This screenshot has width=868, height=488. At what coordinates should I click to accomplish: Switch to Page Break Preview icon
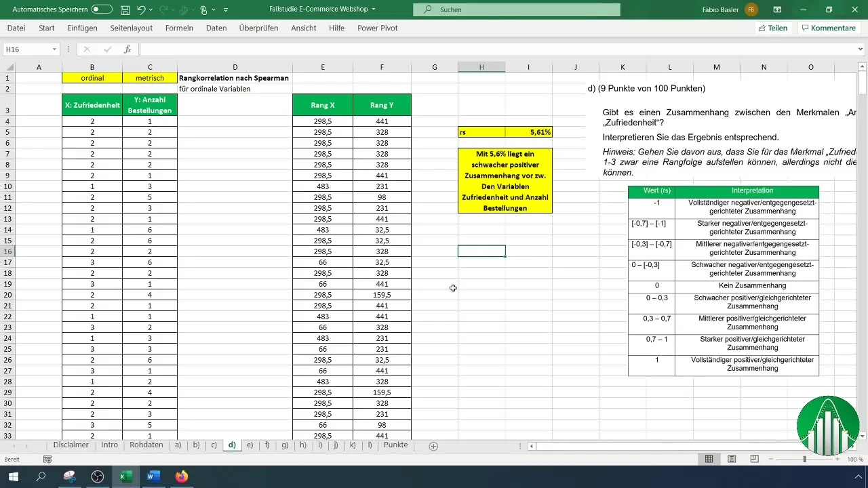(x=754, y=459)
